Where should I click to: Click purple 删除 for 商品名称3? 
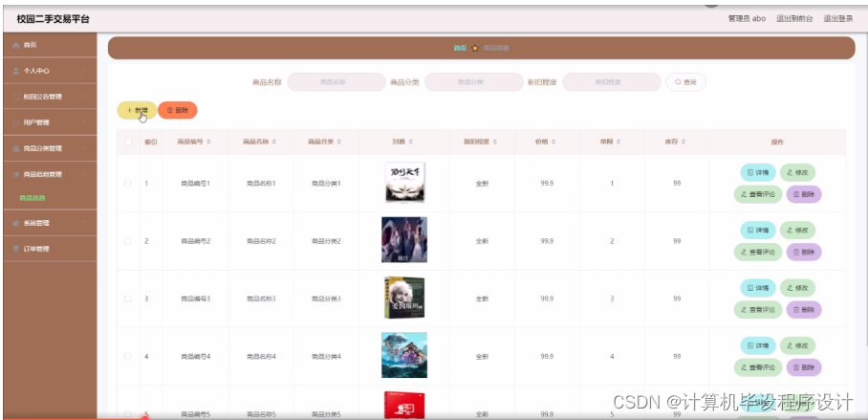coord(804,310)
